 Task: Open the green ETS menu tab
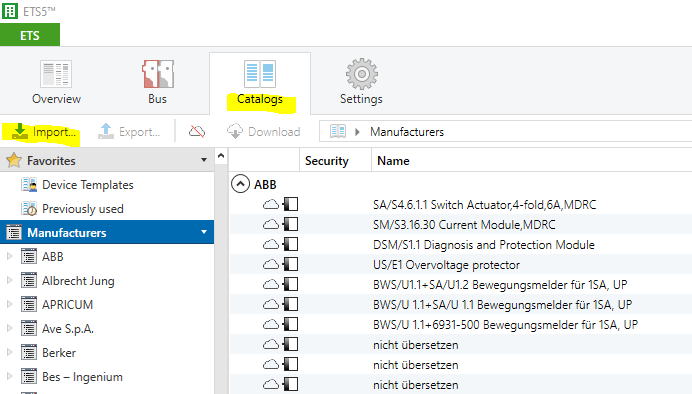tap(30, 35)
